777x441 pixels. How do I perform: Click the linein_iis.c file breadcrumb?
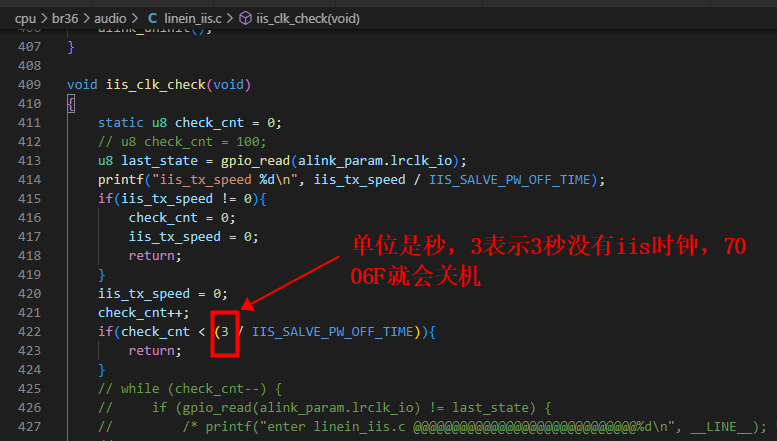pyautogui.click(x=193, y=19)
